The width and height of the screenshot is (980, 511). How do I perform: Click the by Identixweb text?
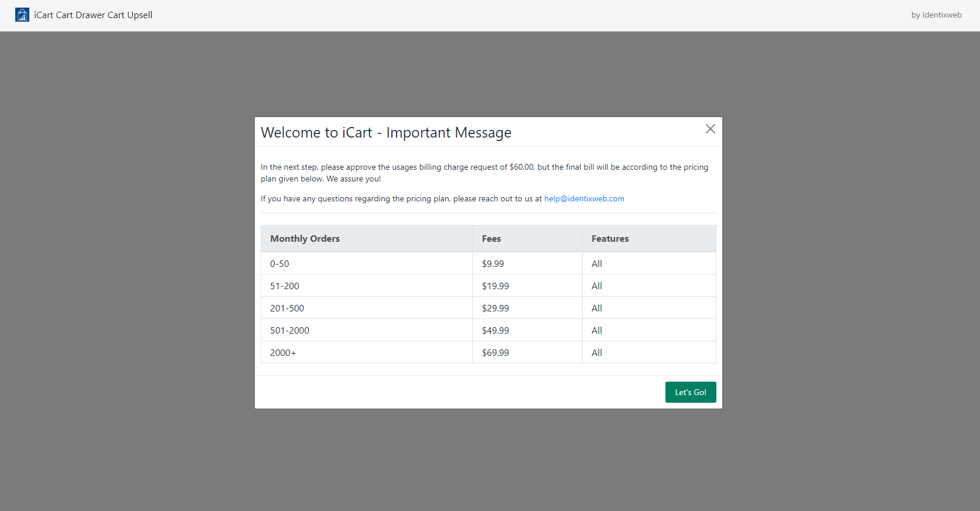click(x=936, y=15)
